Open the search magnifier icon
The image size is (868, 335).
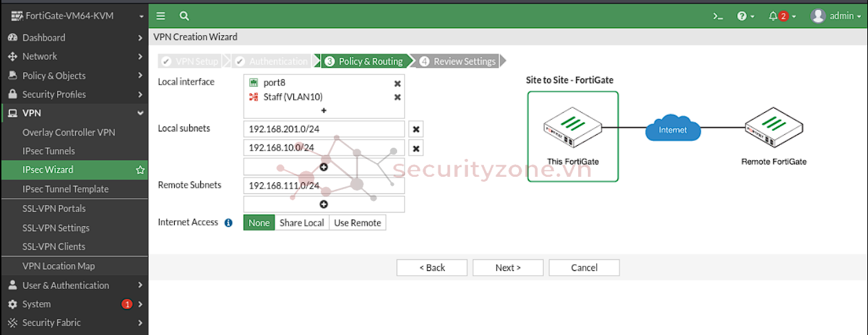tap(184, 16)
